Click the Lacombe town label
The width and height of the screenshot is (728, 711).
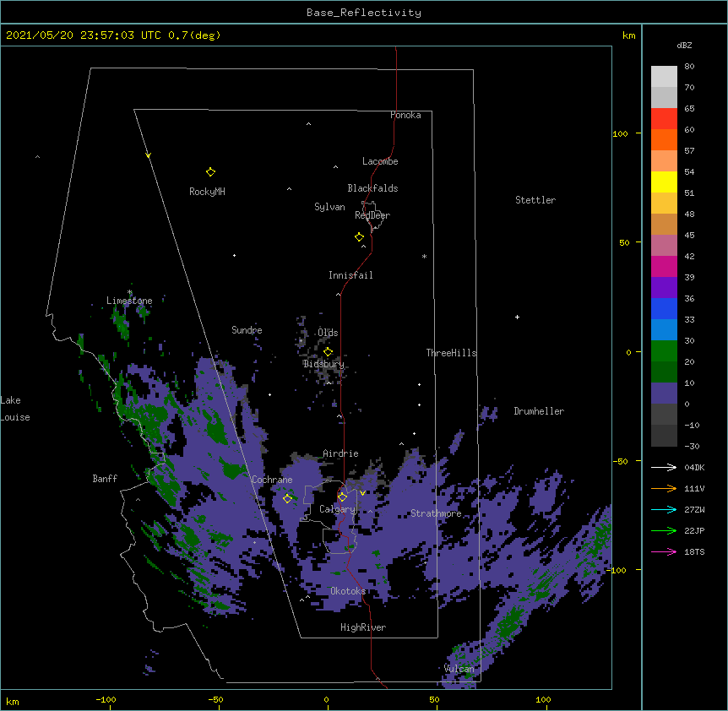coord(380,161)
